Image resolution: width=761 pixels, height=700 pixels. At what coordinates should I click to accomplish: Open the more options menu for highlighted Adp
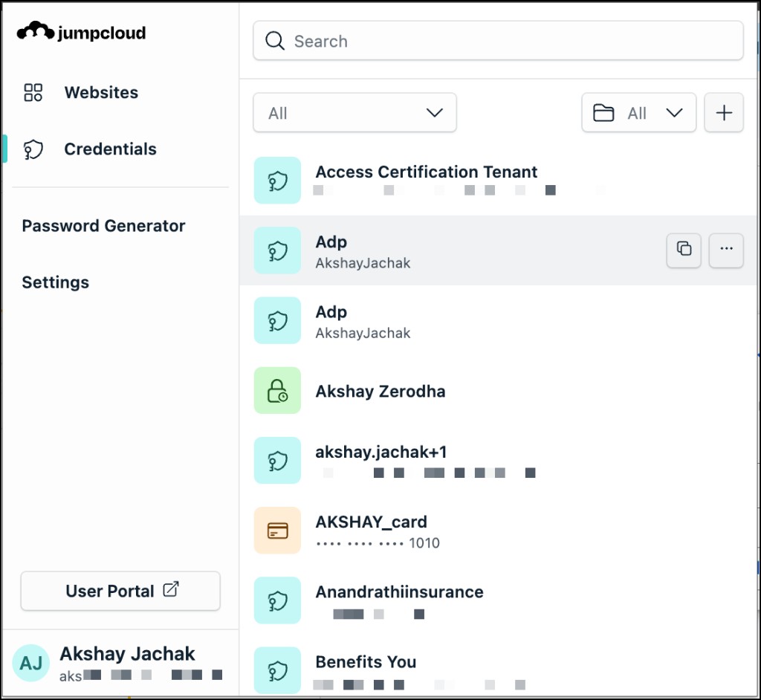(726, 250)
